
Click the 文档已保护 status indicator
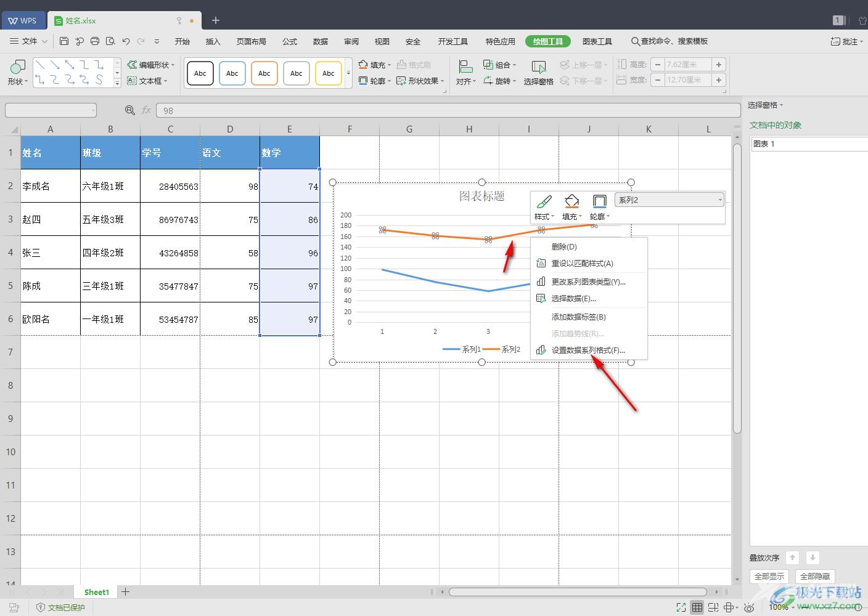60,607
